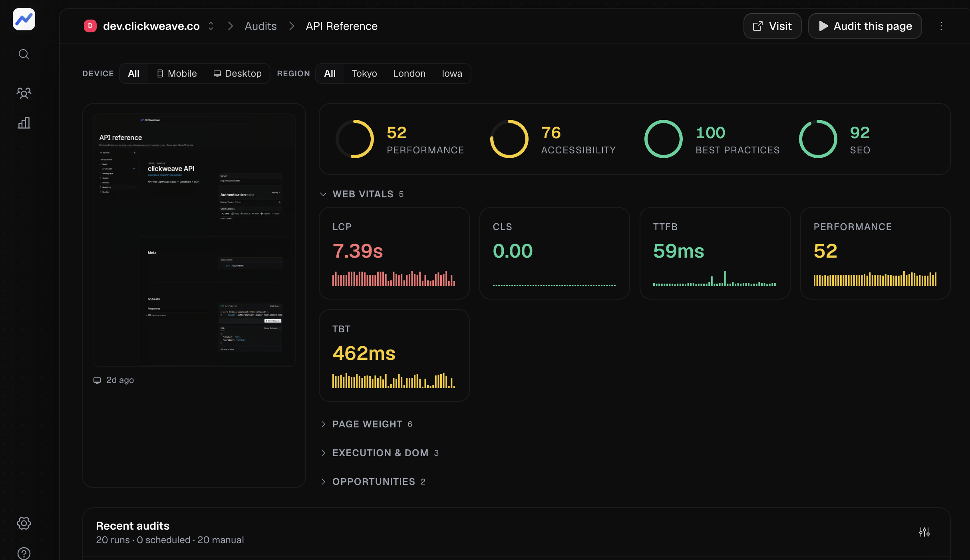Open search from sidebar magnifier icon
The height and width of the screenshot is (560, 970).
tap(24, 54)
